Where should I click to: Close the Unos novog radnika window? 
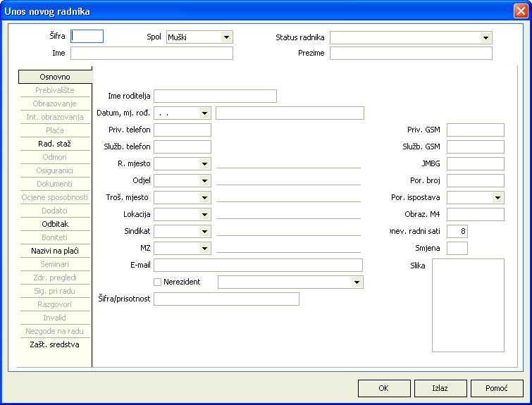(520, 11)
